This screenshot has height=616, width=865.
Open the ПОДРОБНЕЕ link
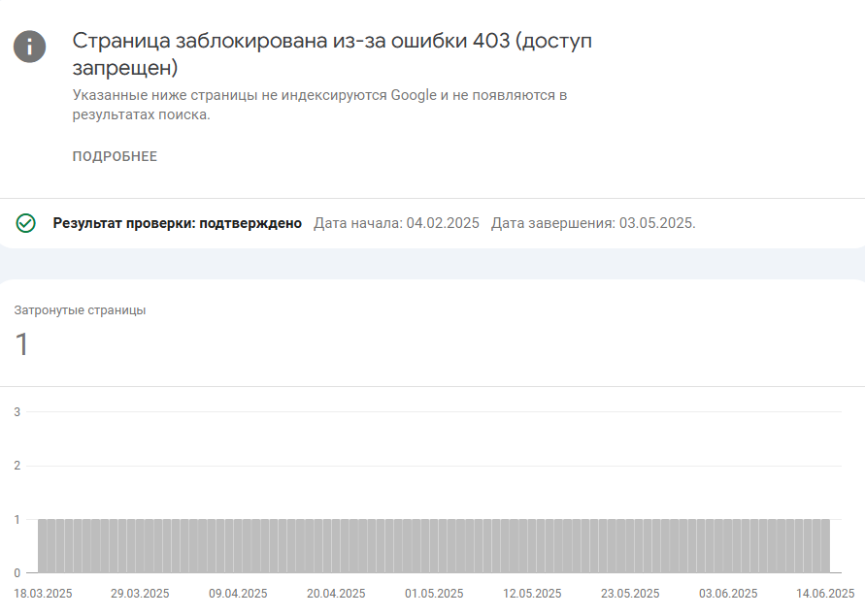[115, 156]
